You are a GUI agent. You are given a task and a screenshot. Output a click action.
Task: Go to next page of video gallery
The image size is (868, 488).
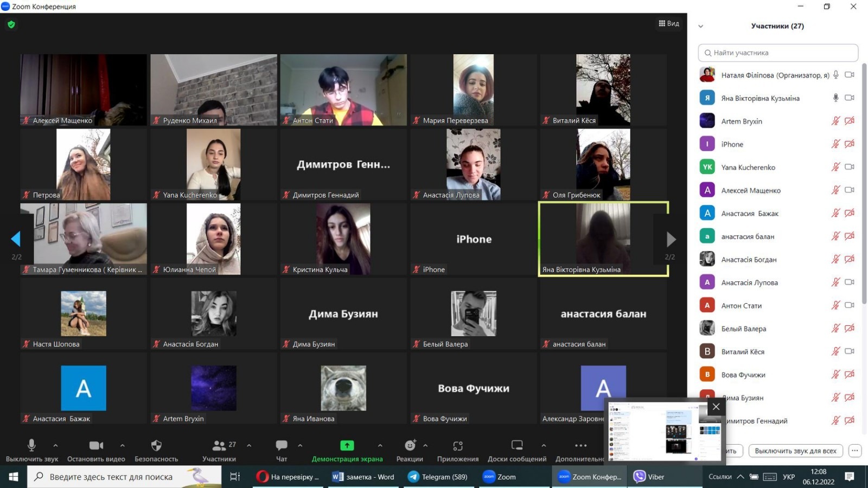pos(671,239)
